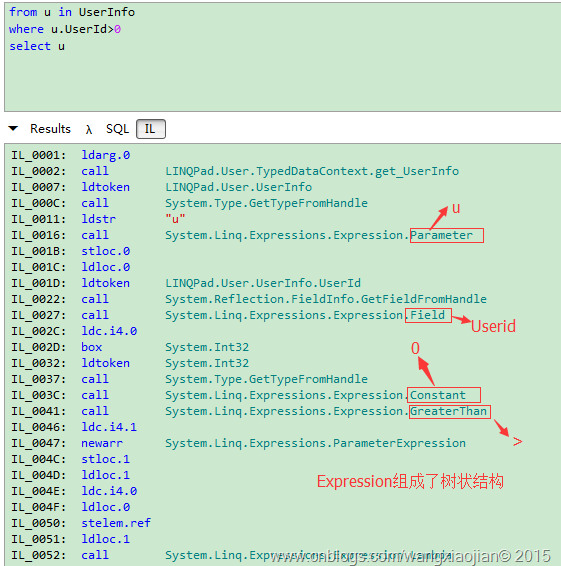This screenshot has height=566, width=561.
Task: Click 'call' opcode on IL_0052 line
Action: [95, 555]
